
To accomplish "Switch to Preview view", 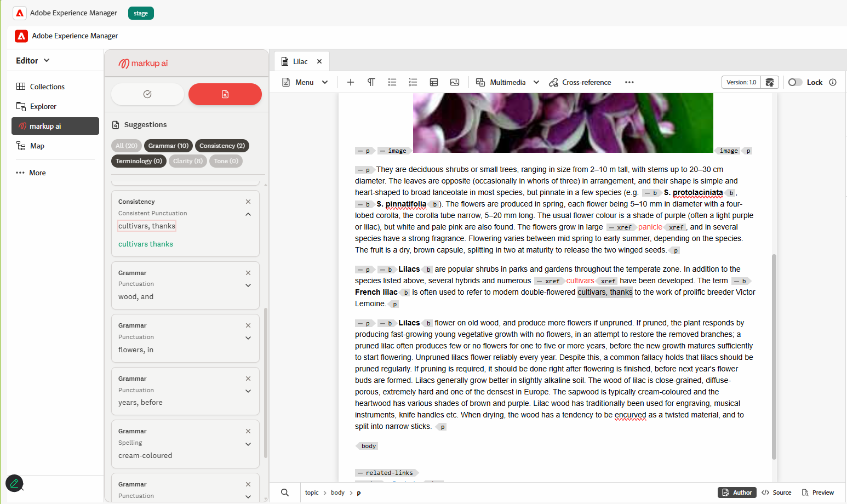I will (x=818, y=492).
